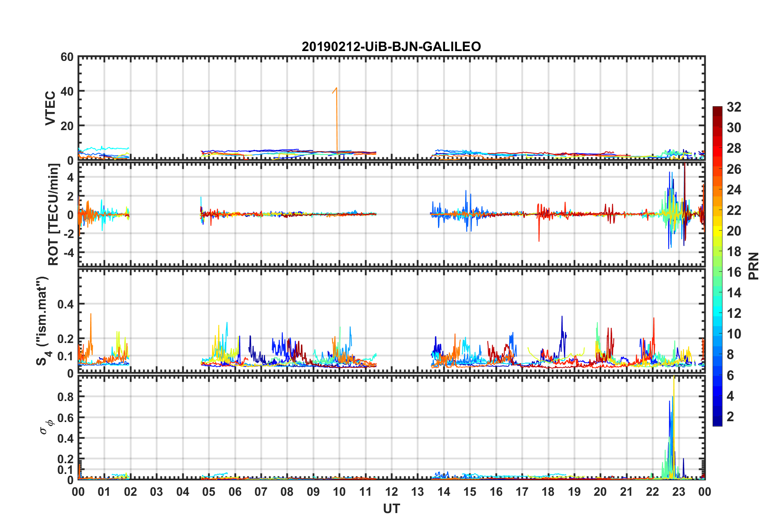Select the S4 axis tick label "0.4"
This screenshot has height=532, width=783.
[65, 304]
